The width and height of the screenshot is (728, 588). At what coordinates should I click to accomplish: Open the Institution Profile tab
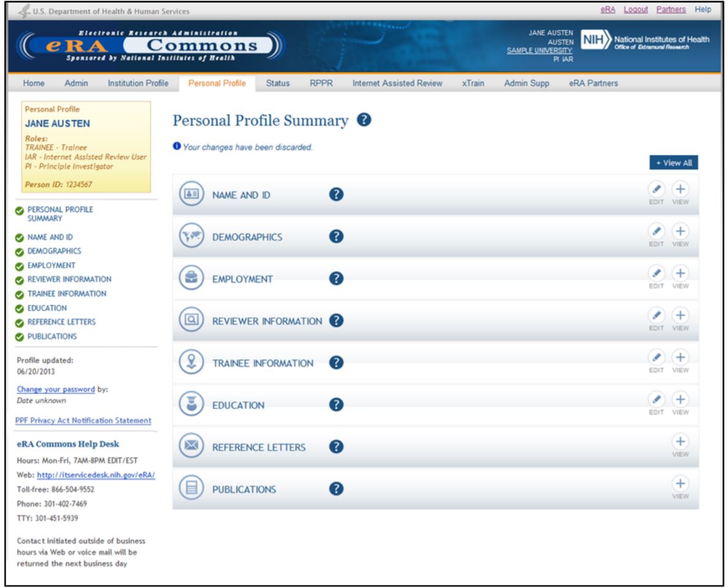click(138, 83)
